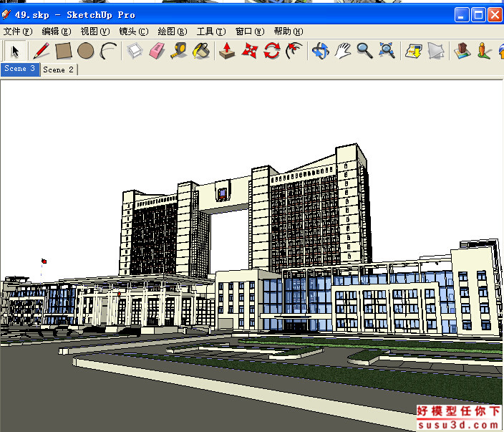Select the pink Eraser tool

point(157,51)
